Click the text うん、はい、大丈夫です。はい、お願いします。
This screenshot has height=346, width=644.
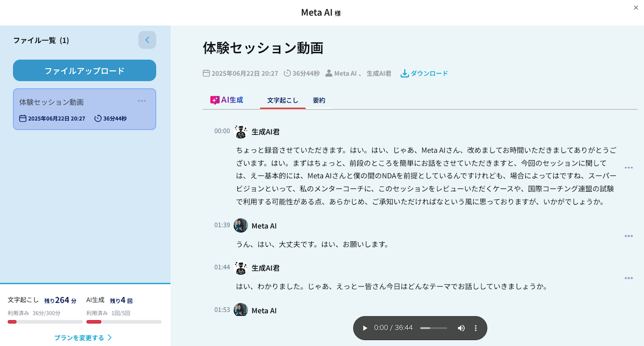(312, 244)
